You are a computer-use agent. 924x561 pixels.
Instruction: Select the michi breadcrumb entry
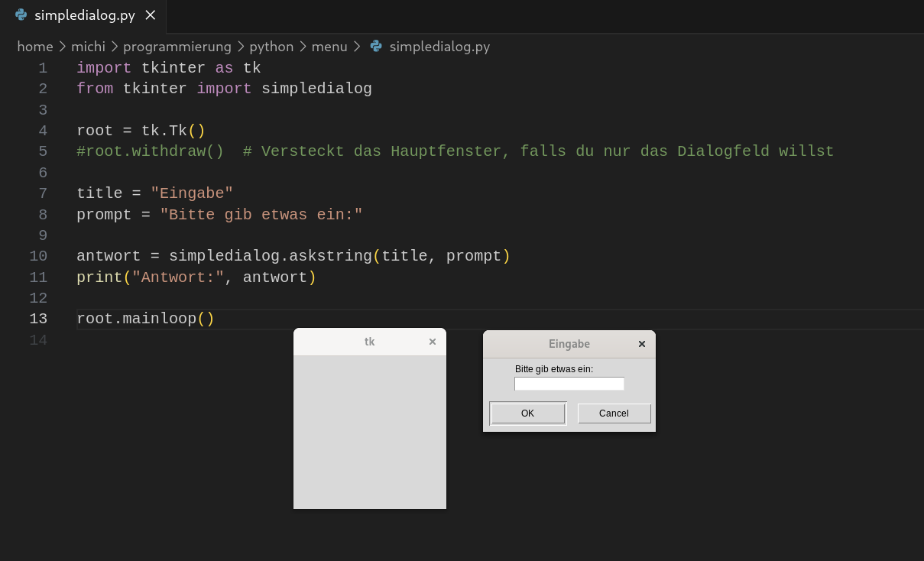(x=88, y=46)
